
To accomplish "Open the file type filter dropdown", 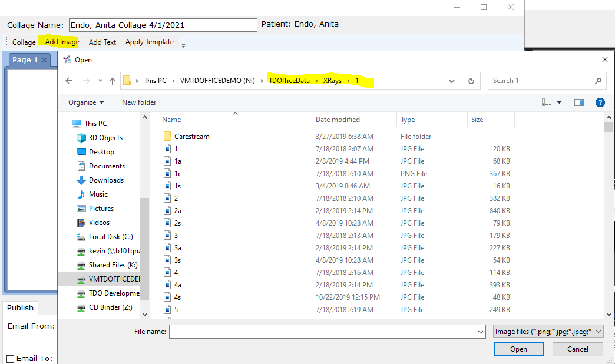I will (548, 332).
